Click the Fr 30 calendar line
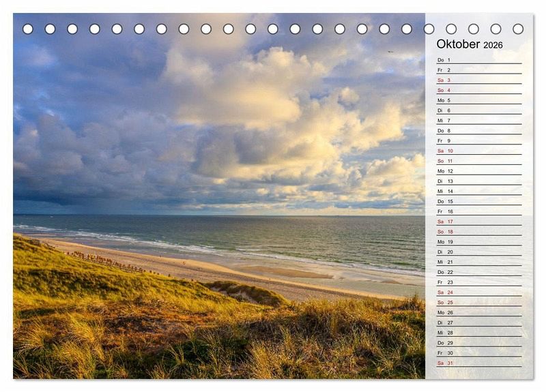 coord(478,352)
